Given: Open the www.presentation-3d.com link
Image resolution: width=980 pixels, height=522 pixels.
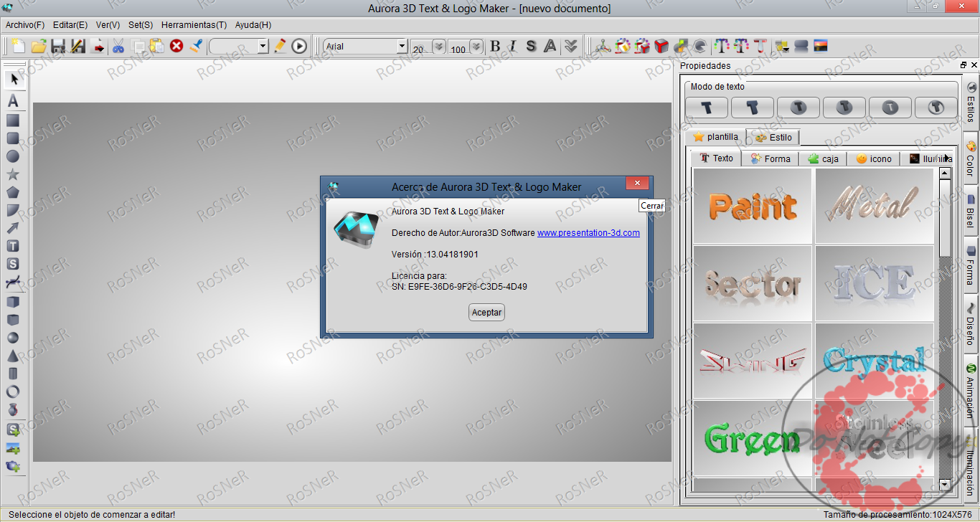Looking at the screenshot, I should pyautogui.click(x=588, y=233).
